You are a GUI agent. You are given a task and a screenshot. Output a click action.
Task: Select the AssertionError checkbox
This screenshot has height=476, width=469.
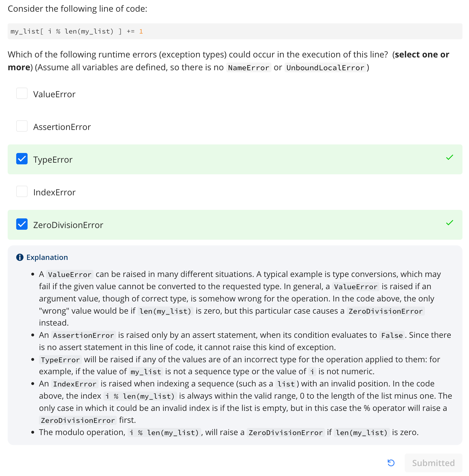[x=22, y=126]
